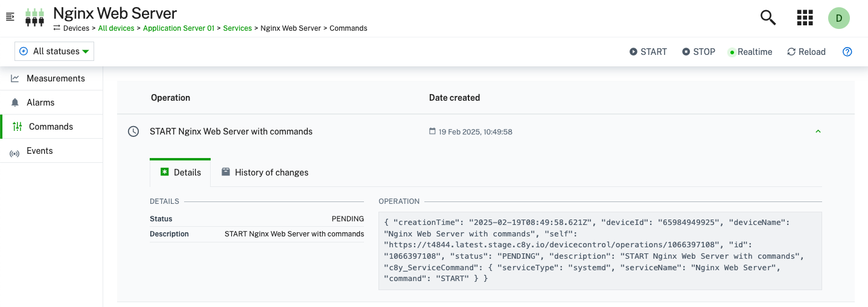
Task: Follow the Application Server 01 breadcrumb link
Action: 178,28
